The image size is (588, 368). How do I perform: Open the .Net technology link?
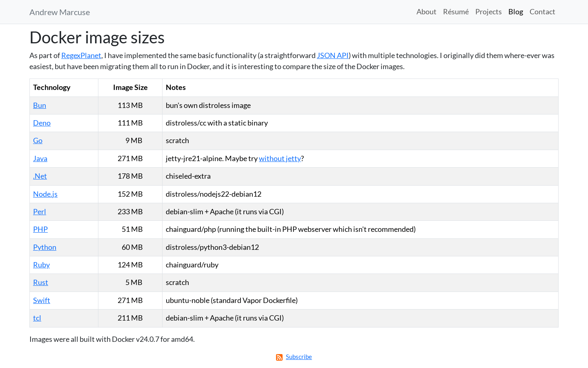(40, 176)
